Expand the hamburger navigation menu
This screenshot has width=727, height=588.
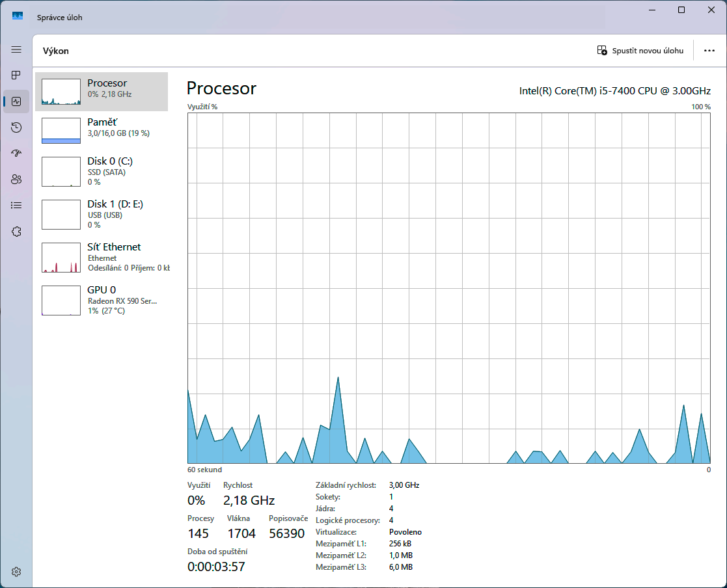tap(16, 49)
